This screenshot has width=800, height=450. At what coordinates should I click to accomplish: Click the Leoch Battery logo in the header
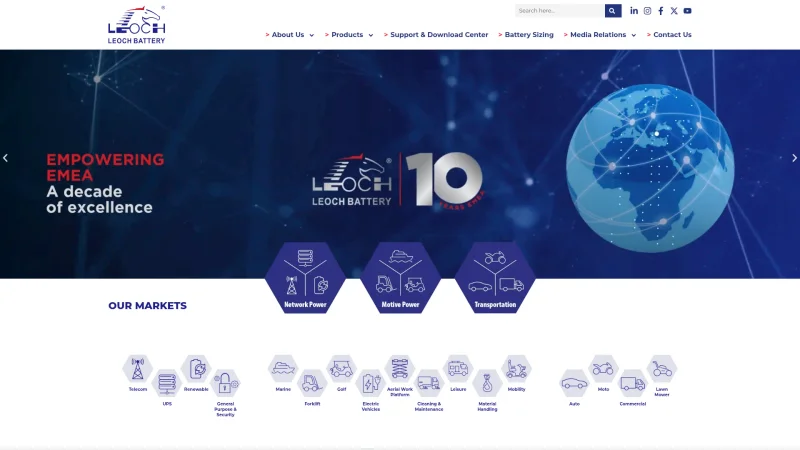[137, 24]
